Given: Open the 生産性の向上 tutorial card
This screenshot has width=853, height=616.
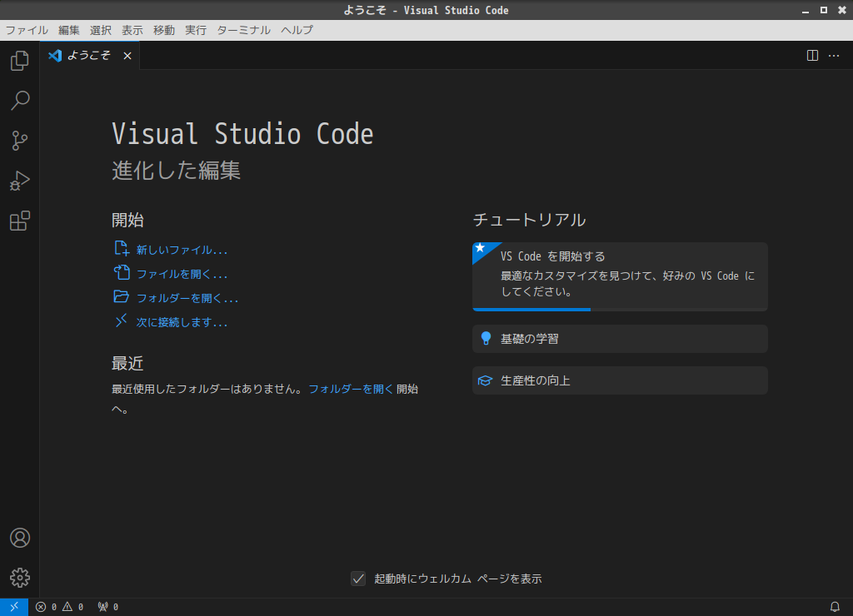Looking at the screenshot, I should (620, 380).
